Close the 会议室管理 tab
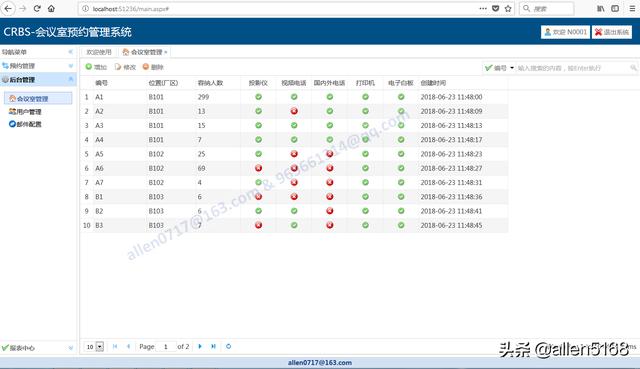 (166, 52)
